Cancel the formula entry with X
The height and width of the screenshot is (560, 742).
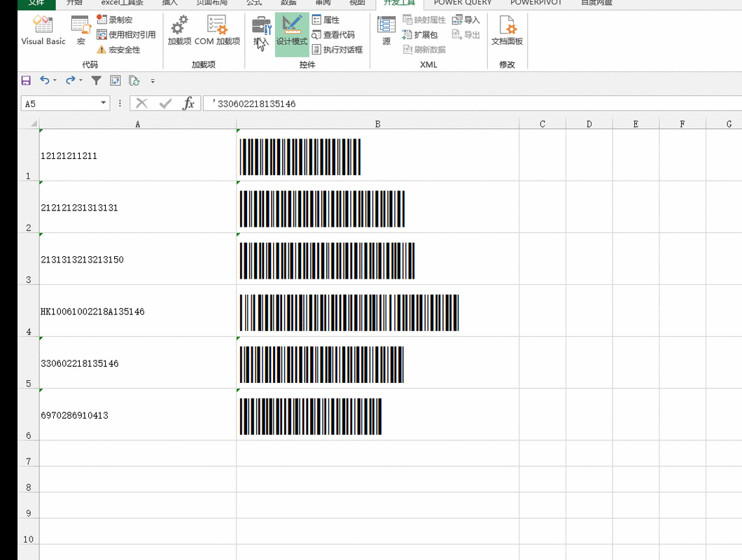click(x=141, y=103)
